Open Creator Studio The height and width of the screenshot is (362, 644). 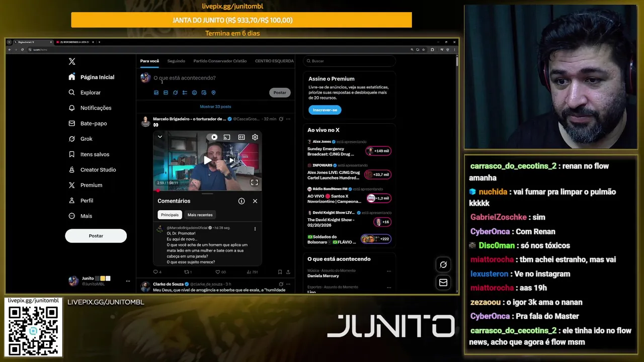click(x=92, y=169)
